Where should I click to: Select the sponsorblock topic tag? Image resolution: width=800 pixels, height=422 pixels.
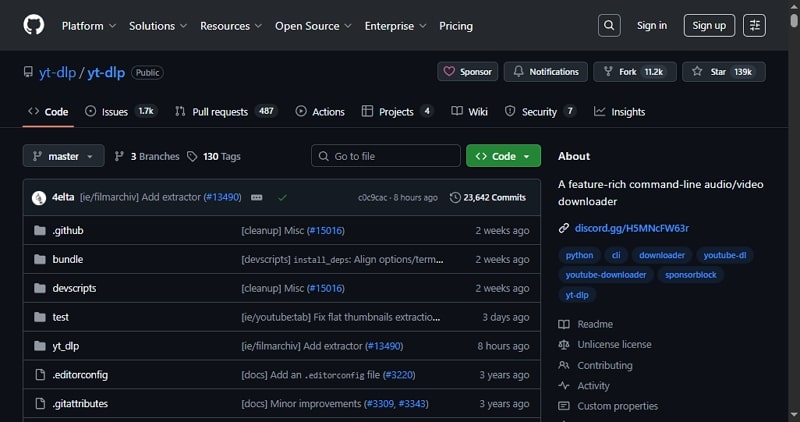691,275
